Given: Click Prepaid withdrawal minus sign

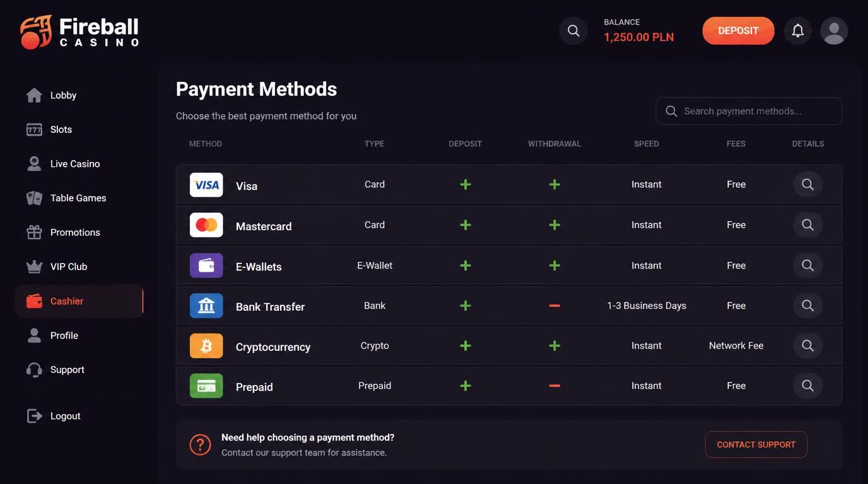Looking at the screenshot, I should click(554, 386).
